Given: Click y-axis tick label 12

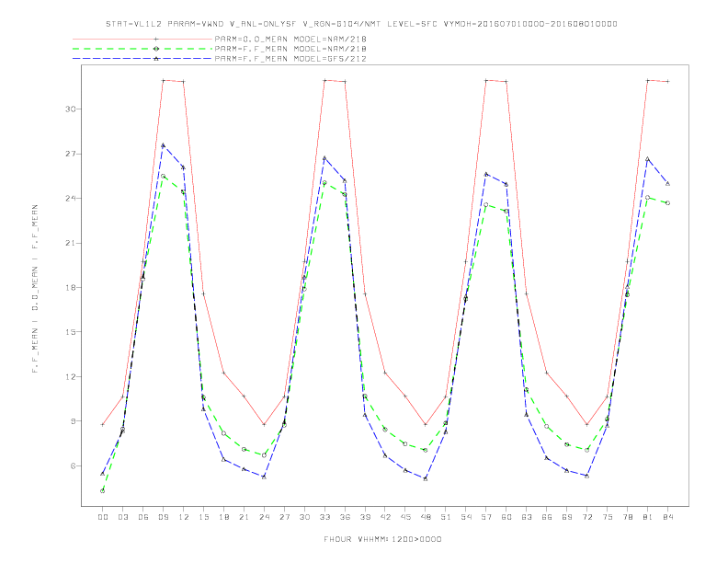Looking at the screenshot, I should (x=70, y=377).
